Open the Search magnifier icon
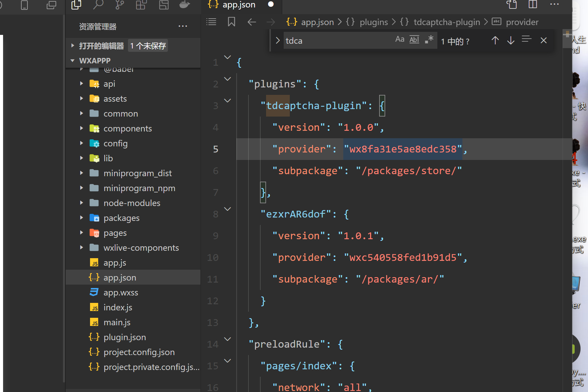 point(98,4)
